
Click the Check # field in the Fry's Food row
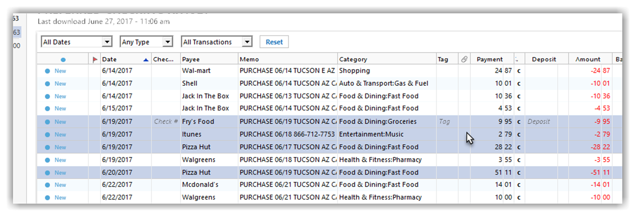coord(166,122)
